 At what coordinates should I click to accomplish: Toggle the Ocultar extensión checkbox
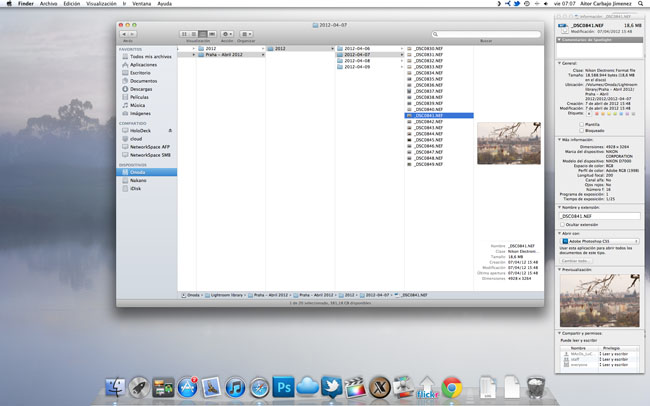pos(562,226)
